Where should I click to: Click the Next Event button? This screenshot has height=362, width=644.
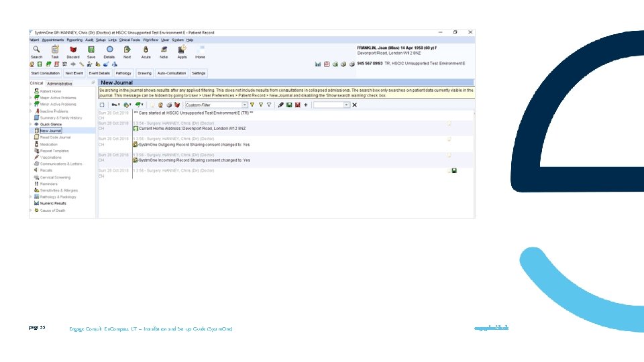tap(74, 73)
